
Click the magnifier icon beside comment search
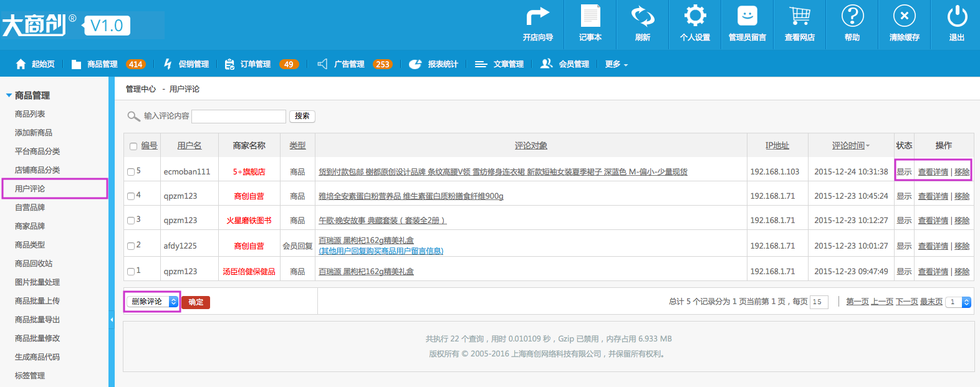(133, 116)
